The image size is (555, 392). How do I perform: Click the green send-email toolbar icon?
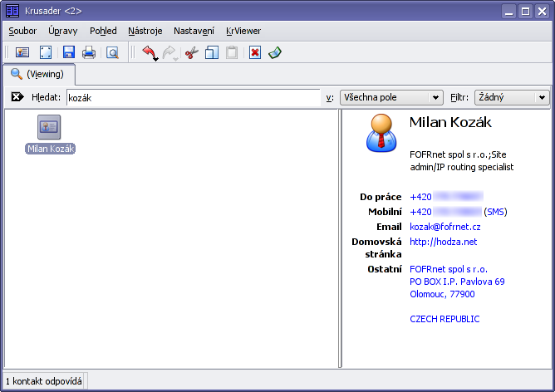(x=275, y=52)
